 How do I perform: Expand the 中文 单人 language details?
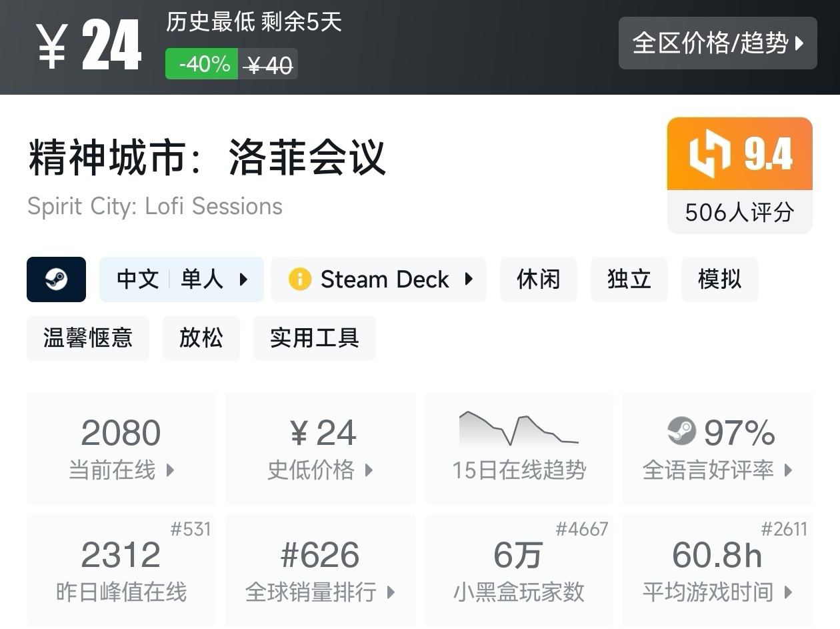181,279
